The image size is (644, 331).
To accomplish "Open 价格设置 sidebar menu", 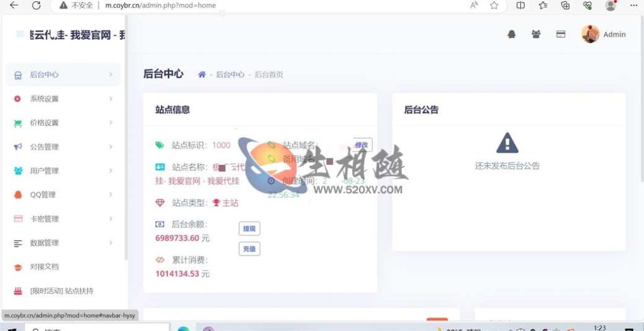I will [x=64, y=123].
